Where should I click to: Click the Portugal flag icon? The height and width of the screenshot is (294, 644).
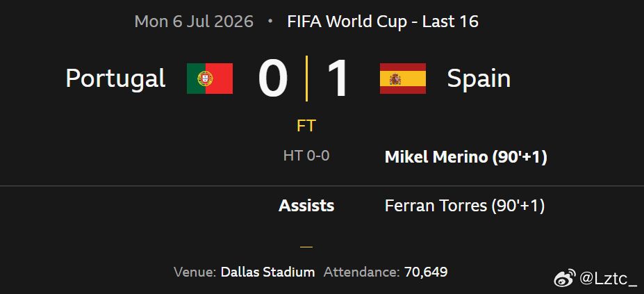[210, 79]
